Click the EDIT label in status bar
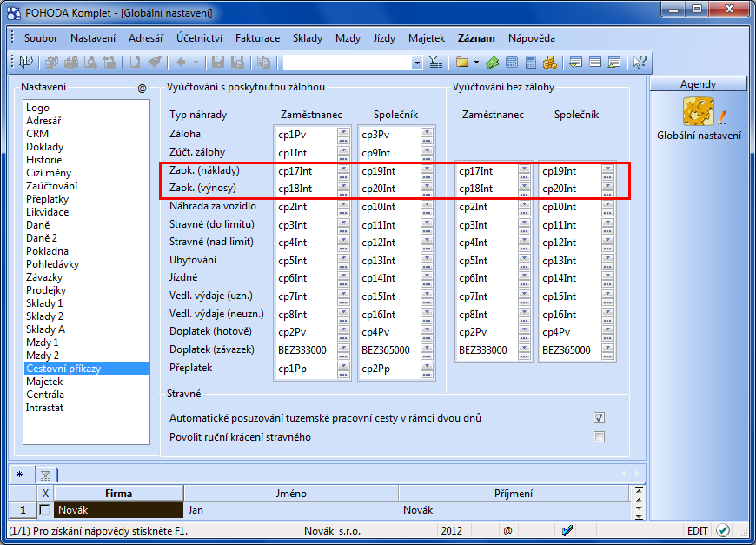 pos(697,530)
